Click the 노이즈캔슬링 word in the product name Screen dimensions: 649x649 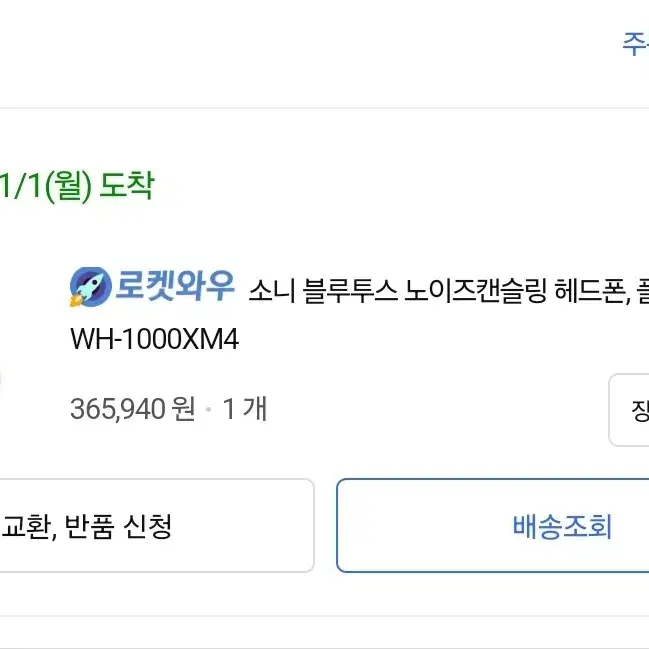tap(475, 291)
